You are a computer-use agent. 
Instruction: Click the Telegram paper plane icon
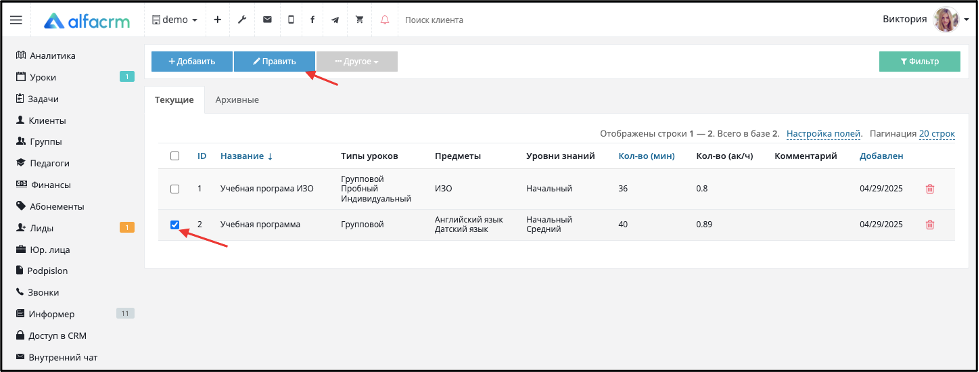335,20
